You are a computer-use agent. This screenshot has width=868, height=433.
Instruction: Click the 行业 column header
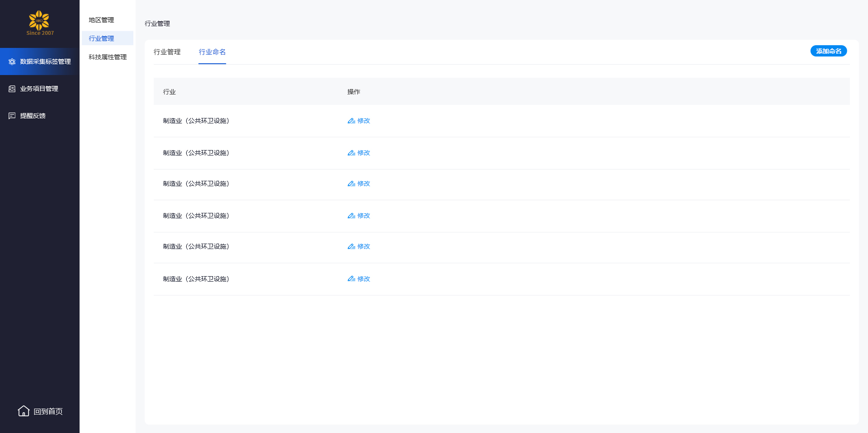(x=169, y=92)
